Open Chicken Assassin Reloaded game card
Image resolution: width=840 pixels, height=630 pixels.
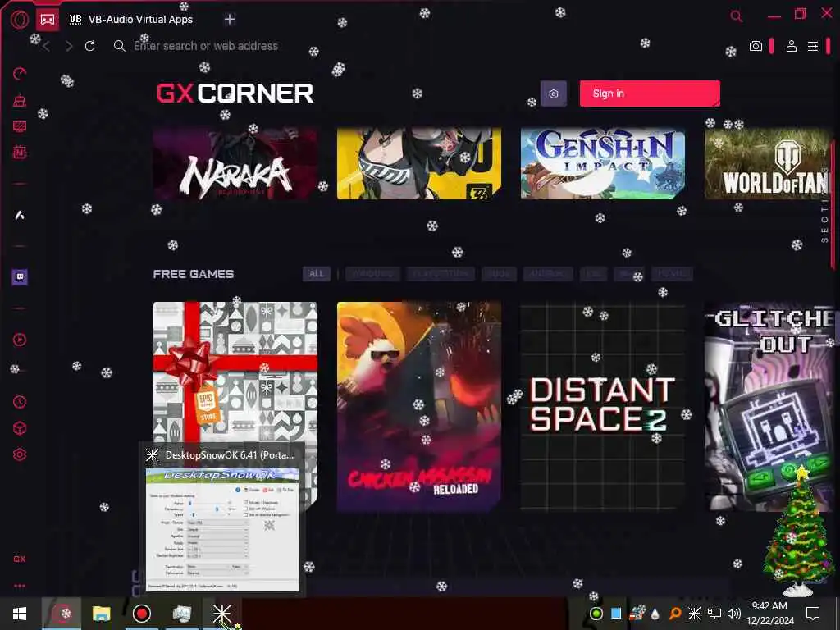419,406
